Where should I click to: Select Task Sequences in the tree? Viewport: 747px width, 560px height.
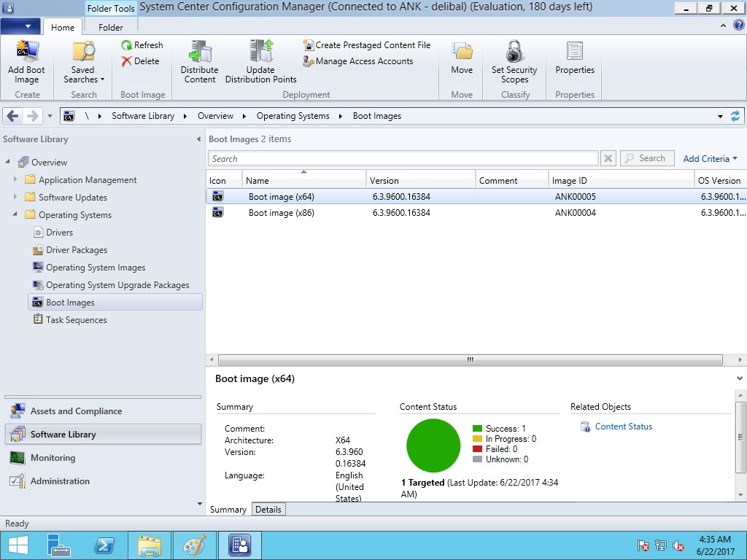pyautogui.click(x=76, y=320)
